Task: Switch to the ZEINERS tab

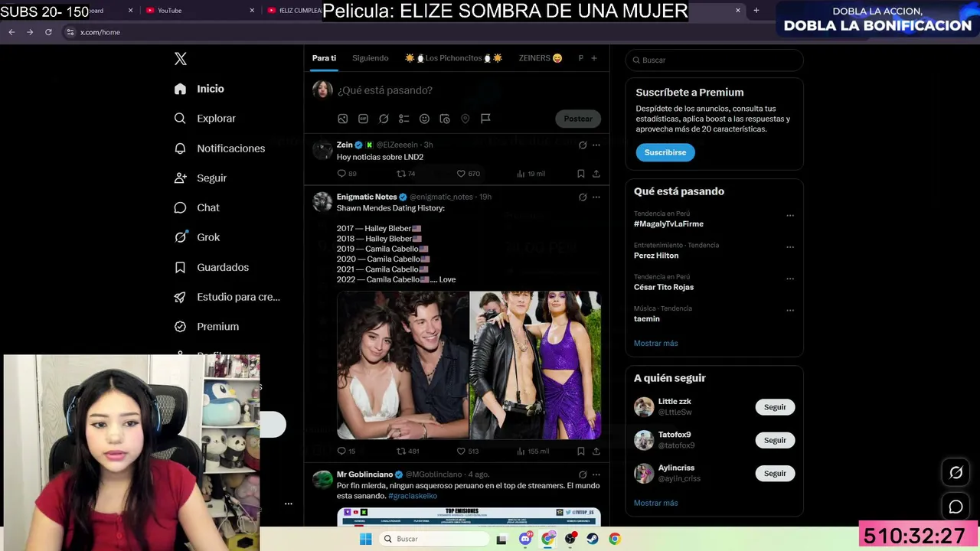Action: (x=541, y=58)
